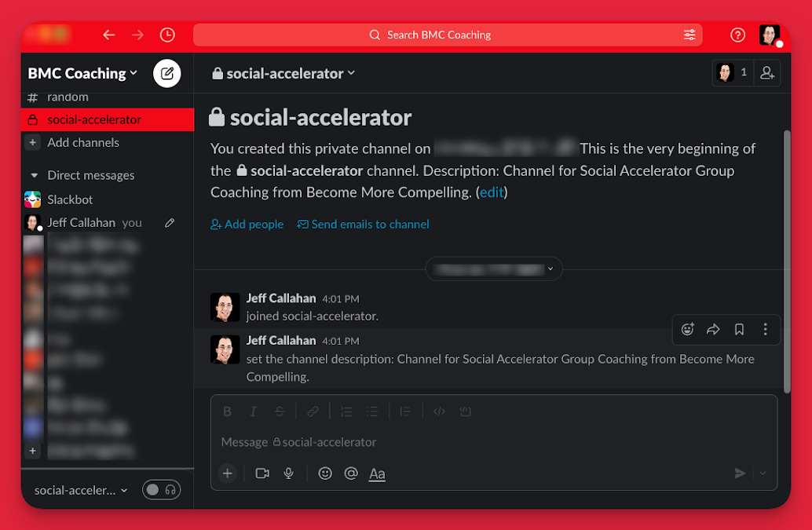Image resolution: width=812 pixels, height=530 pixels.
Task: Apply inline code formatting
Action: click(439, 411)
